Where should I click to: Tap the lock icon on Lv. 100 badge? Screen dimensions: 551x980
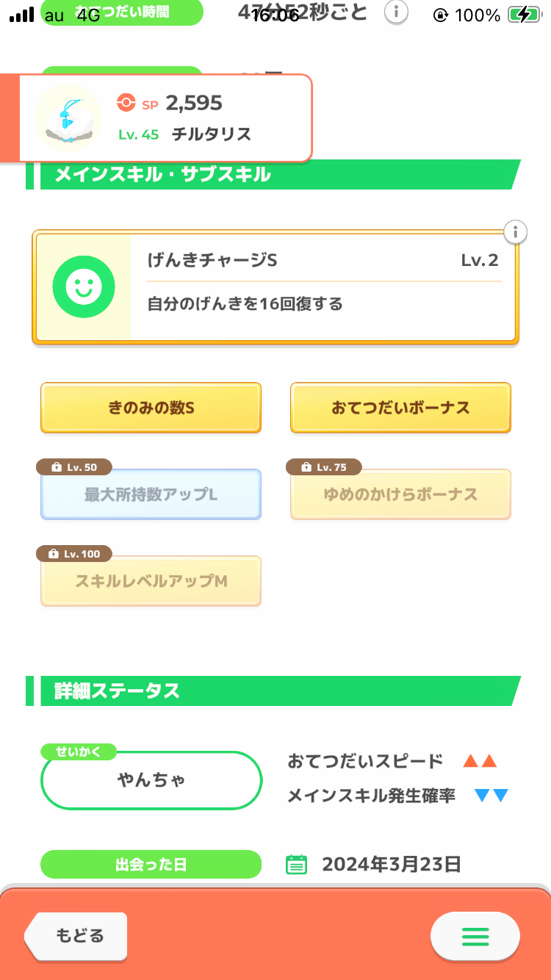click(53, 554)
